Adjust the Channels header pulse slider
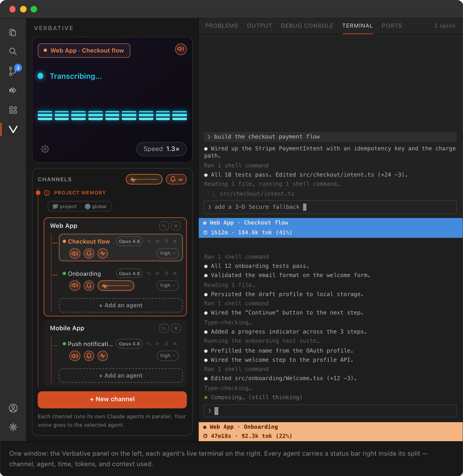Viewport: 463px width, 476px height. pos(144,179)
